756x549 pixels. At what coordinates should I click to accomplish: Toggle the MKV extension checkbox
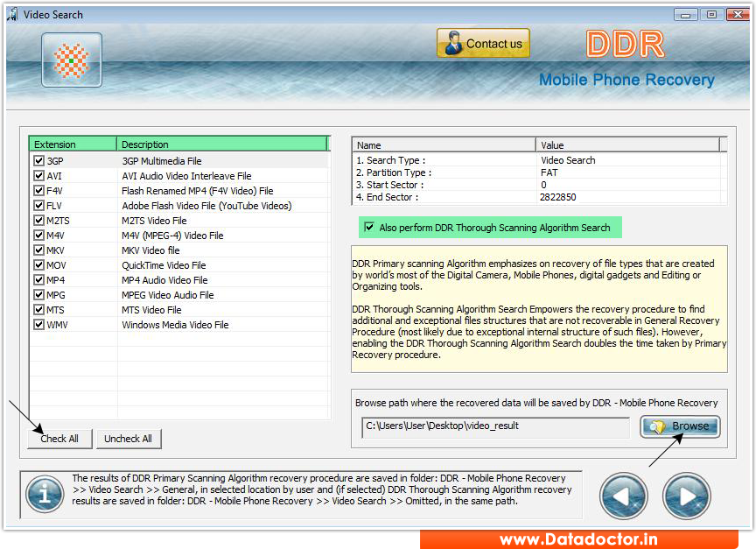pyautogui.click(x=39, y=250)
